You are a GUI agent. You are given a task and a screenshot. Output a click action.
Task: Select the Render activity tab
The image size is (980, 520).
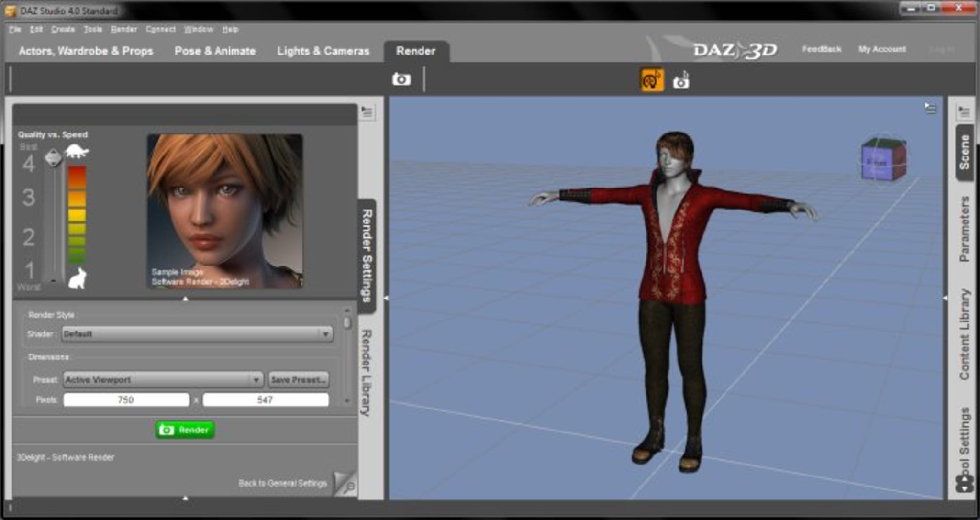(x=416, y=51)
